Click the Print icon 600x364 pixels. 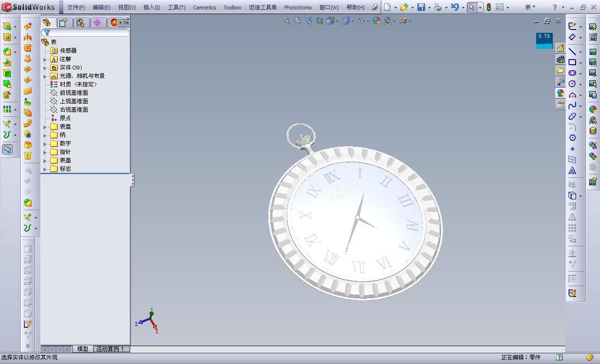point(438,7)
